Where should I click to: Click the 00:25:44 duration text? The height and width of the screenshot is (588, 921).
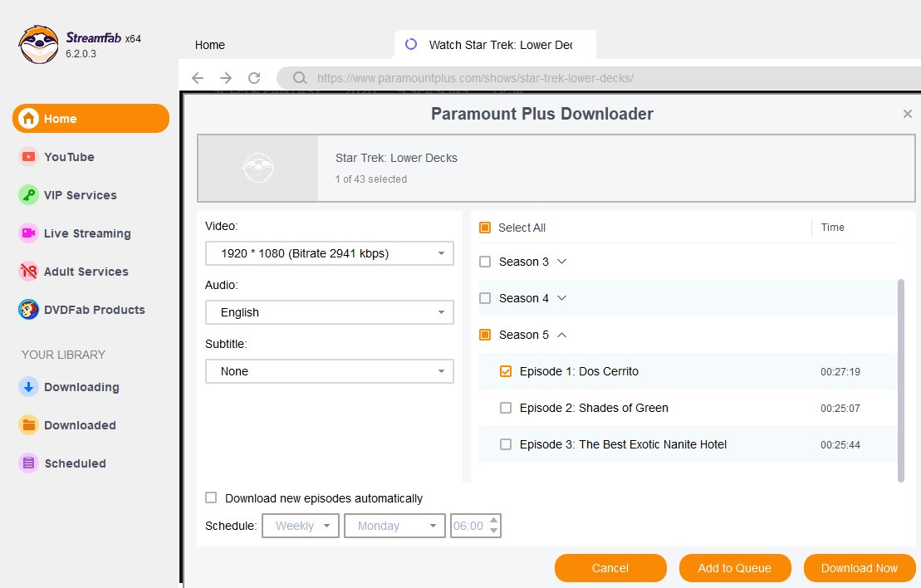tap(840, 444)
